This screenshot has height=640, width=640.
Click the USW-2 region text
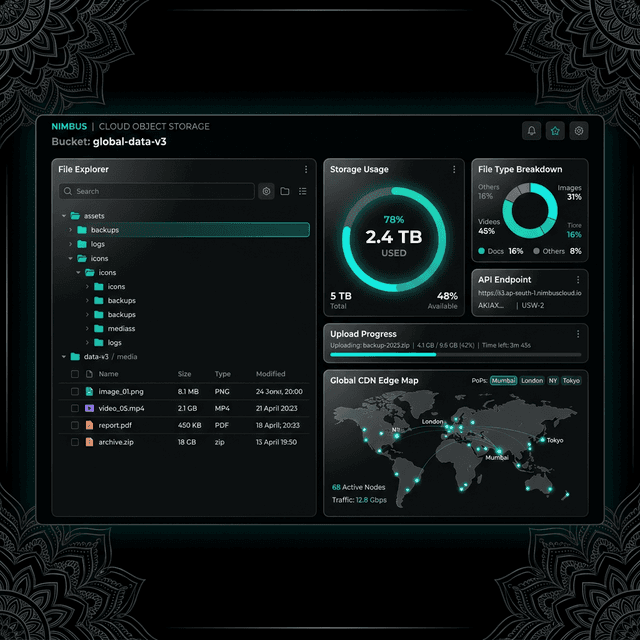click(x=533, y=305)
